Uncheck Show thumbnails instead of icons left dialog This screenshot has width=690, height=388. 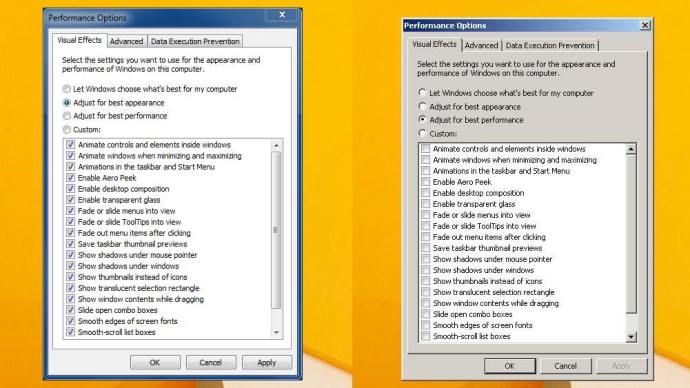70,277
